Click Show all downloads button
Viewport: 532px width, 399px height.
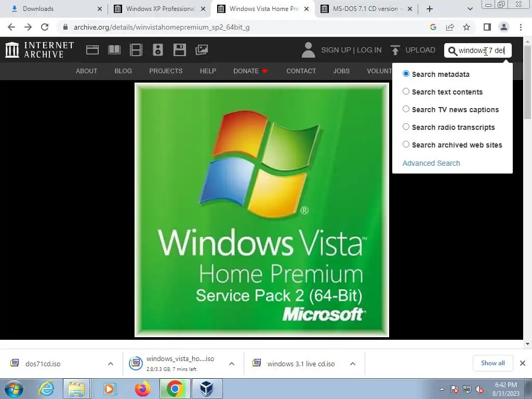(x=493, y=363)
